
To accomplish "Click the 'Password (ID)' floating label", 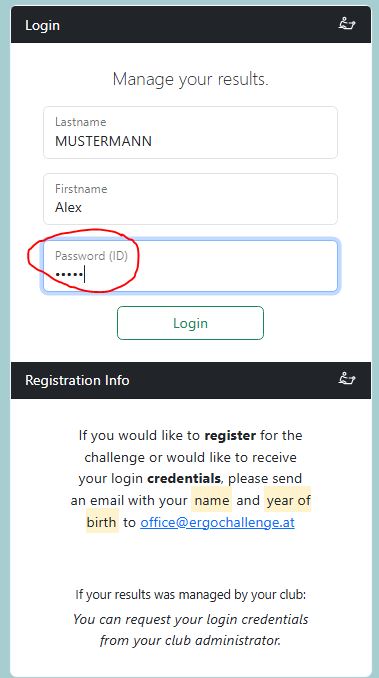I will point(91,256).
